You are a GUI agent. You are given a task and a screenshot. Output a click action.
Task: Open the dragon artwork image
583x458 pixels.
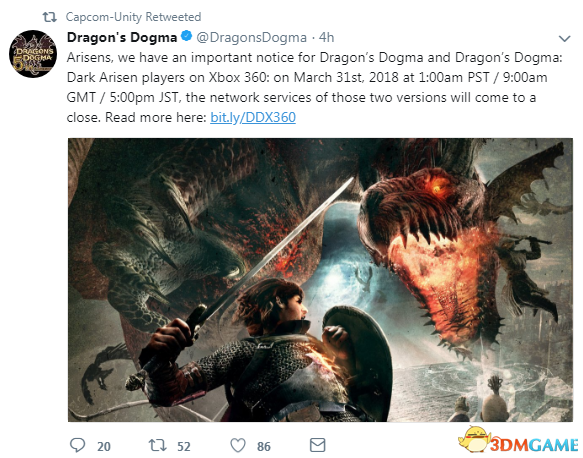[320, 280]
